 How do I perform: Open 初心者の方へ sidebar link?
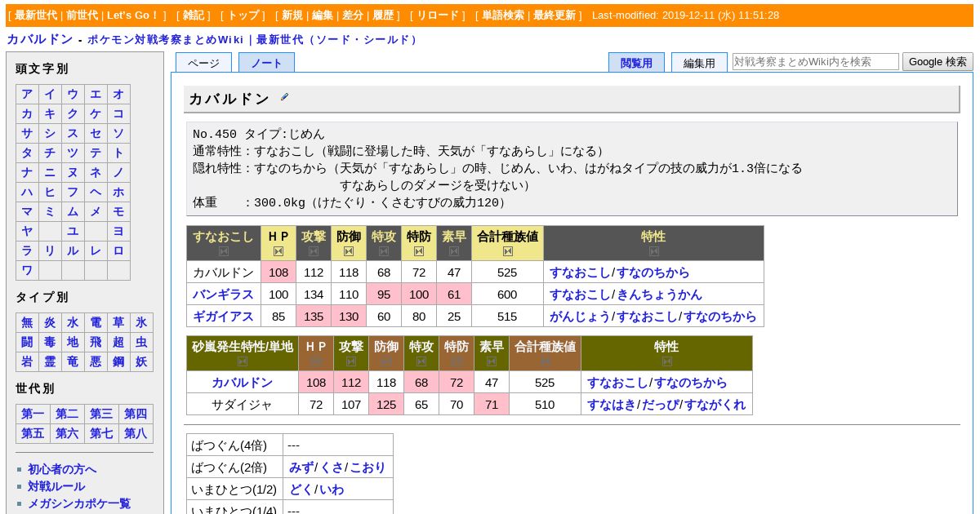pos(62,469)
